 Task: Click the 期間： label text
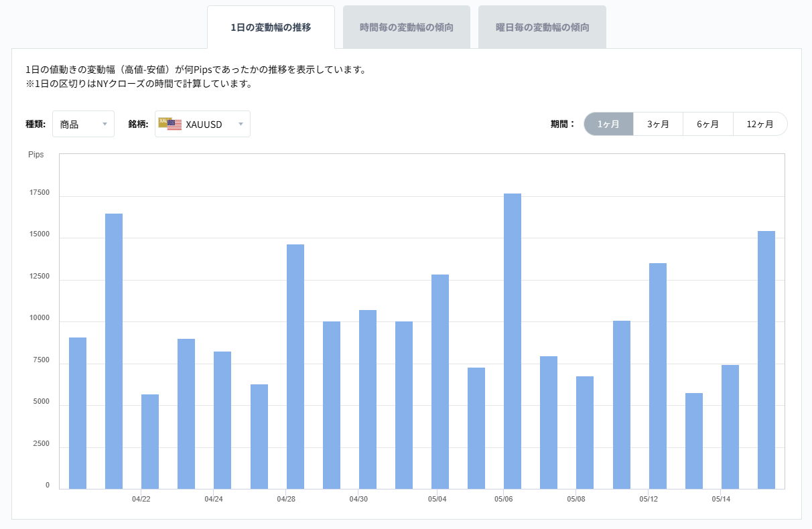(563, 124)
